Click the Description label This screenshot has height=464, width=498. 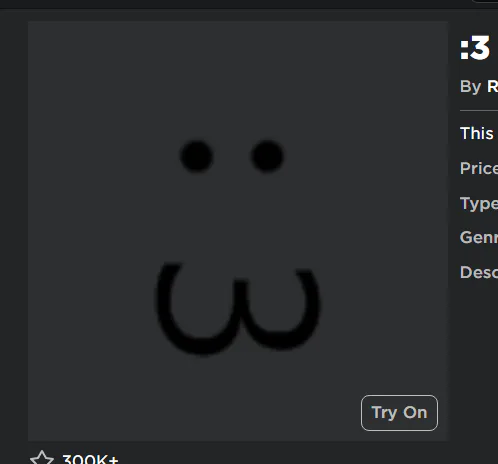tap(479, 272)
